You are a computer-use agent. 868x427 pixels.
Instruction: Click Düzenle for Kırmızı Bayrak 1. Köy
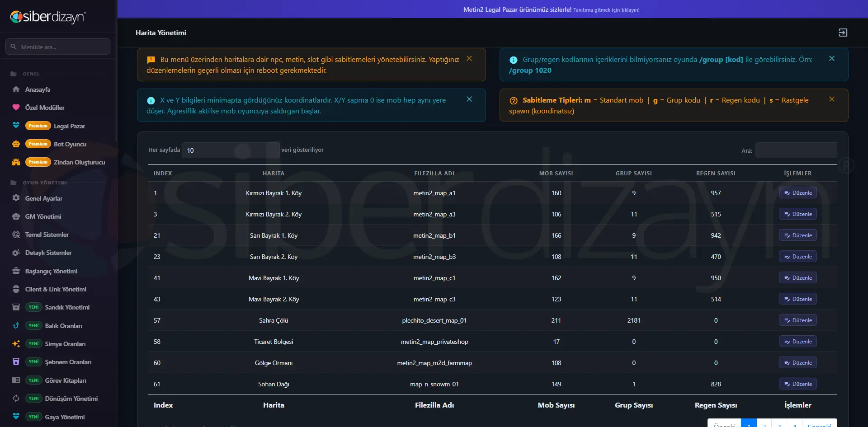point(797,193)
